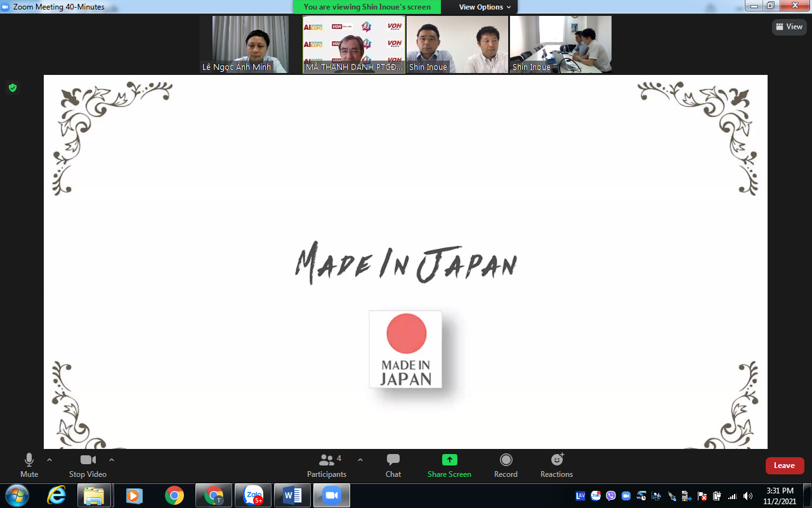Screen dimensions: 812x508
Task: Leave the meeting
Action: [784, 465]
